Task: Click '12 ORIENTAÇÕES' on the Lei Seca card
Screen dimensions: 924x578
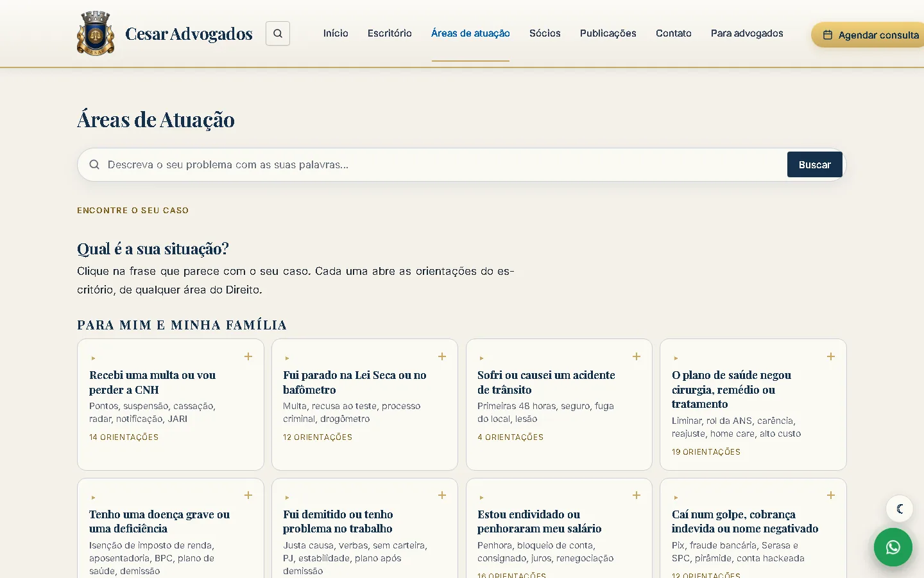Action: 318,437
